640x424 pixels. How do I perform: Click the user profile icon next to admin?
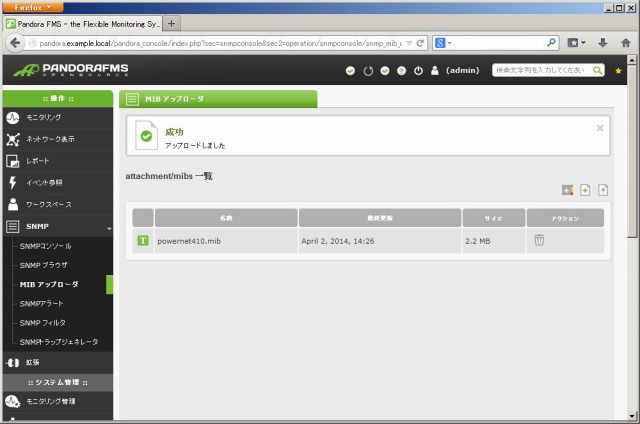(x=435, y=71)
